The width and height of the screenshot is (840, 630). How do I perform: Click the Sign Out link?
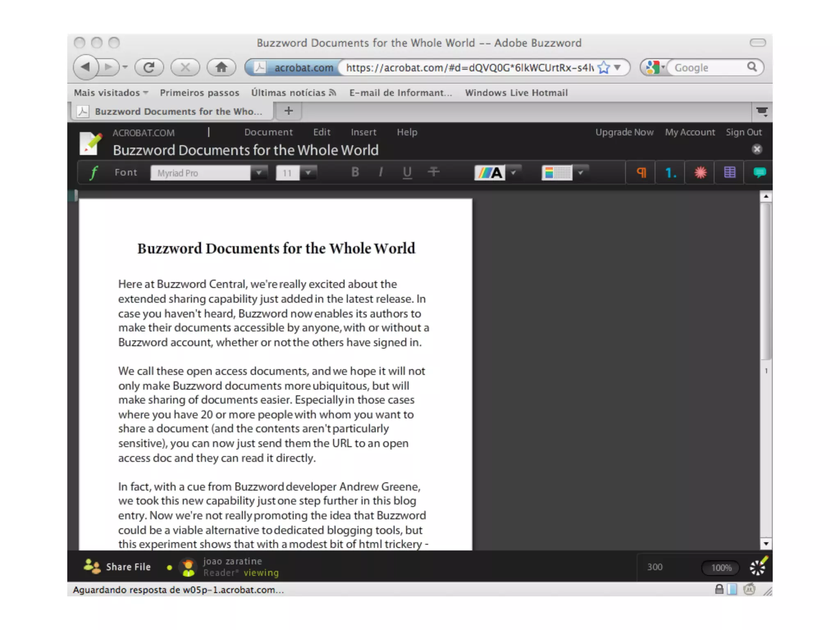tap(744, 132)
